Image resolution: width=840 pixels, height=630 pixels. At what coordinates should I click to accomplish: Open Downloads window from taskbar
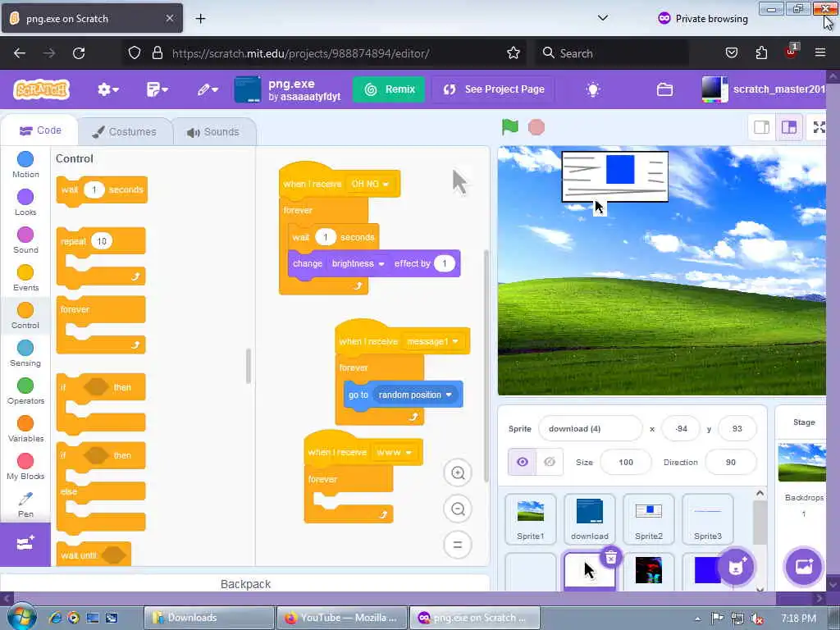click(208, 618)
